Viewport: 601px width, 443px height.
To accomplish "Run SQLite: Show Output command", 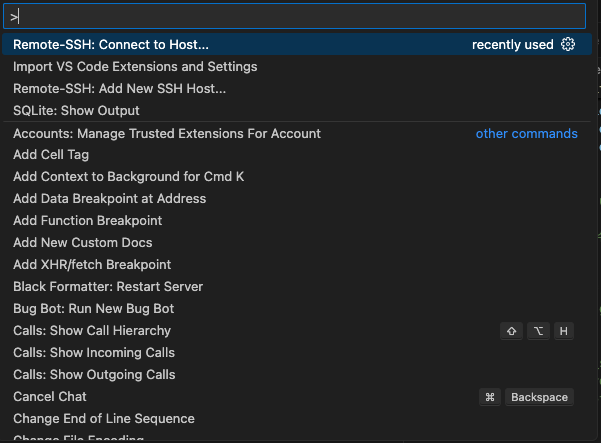I will coord(297,111).
